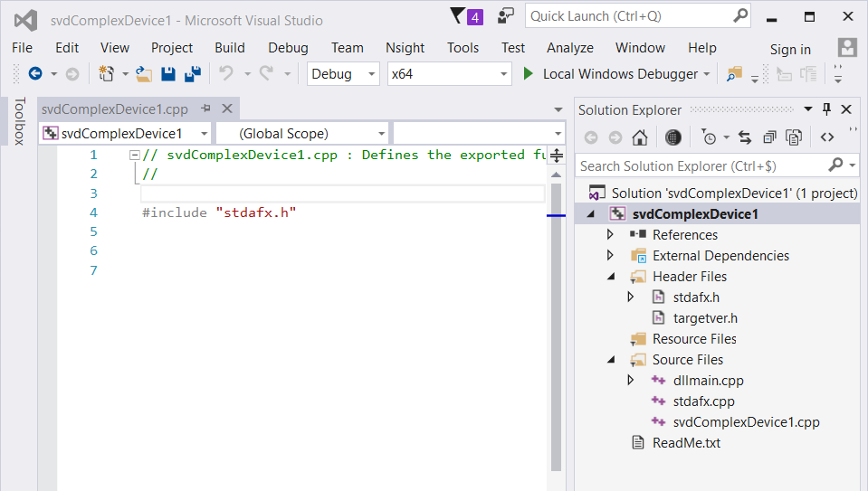
Task: Click the globe scope icon in Solution Explorer
Action: 672,137
